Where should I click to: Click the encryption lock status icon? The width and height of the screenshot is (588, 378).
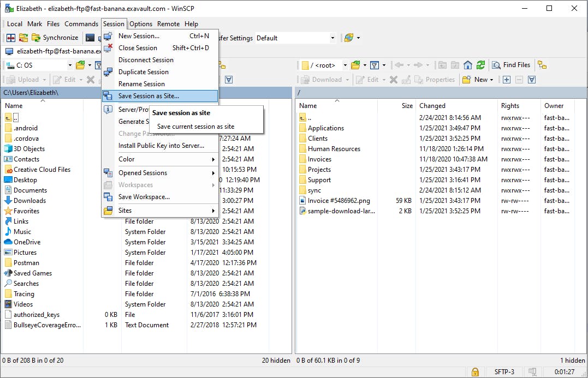[475, 371]
